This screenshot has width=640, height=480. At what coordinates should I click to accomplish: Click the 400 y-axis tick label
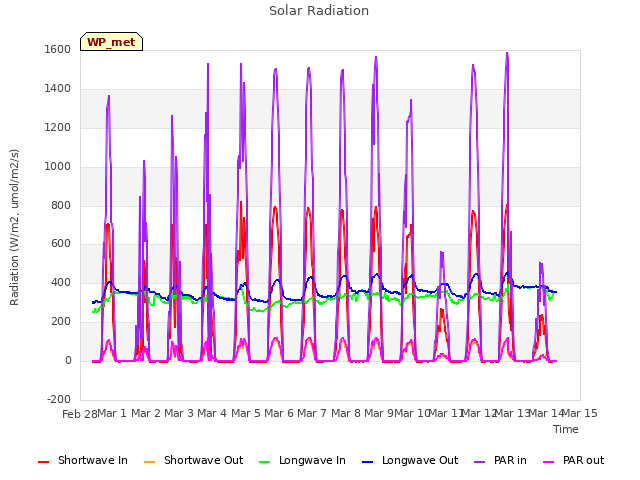click(61, 282)
